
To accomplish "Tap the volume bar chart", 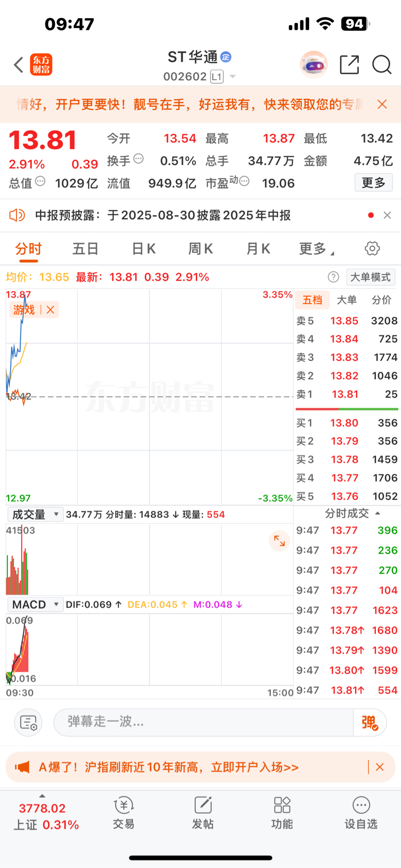I will (149, 559).
